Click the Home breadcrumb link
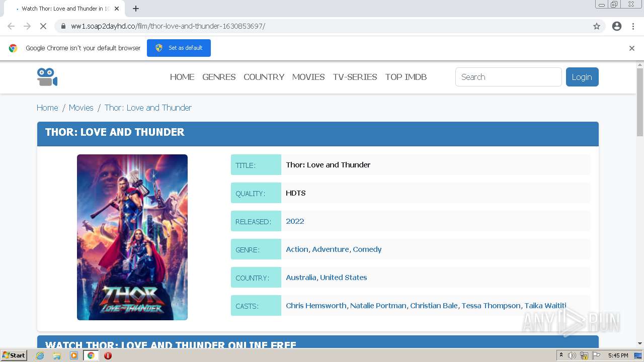This screenshot has height=362, width=644. point(47,108)
